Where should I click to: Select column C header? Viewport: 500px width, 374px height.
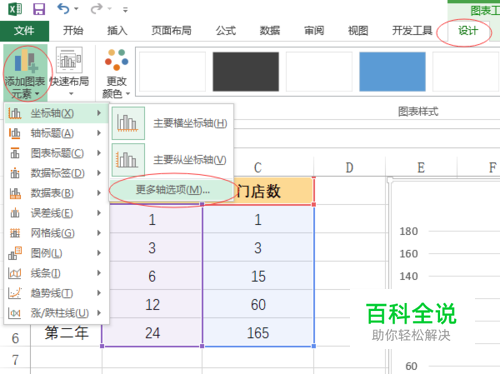[258, 168]
